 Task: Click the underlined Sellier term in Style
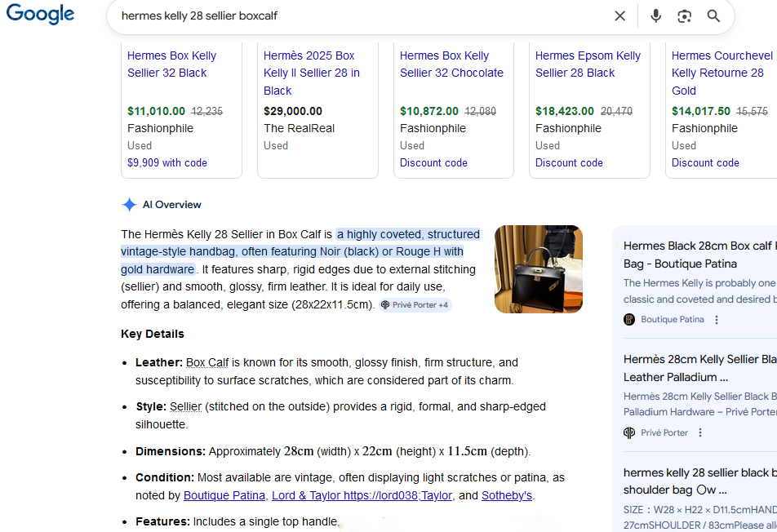click(x=184, y=406)
